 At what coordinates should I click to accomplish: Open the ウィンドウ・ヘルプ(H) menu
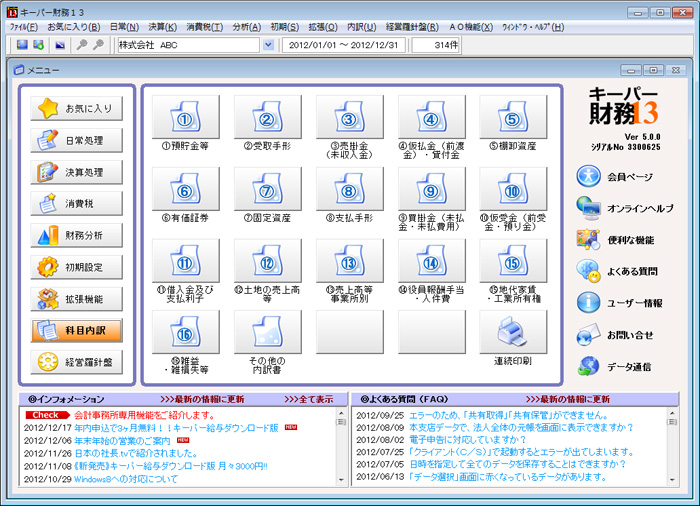(x=533, y=27)
